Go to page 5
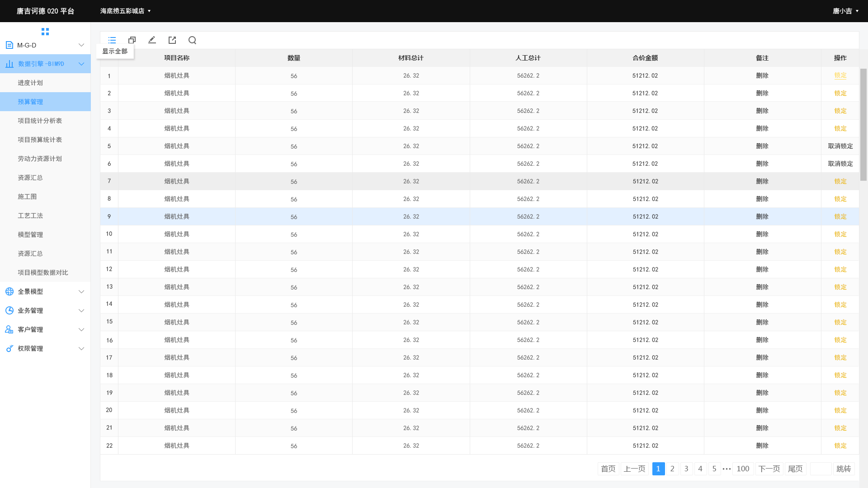 pyautogui.click(x=714, y=469)
